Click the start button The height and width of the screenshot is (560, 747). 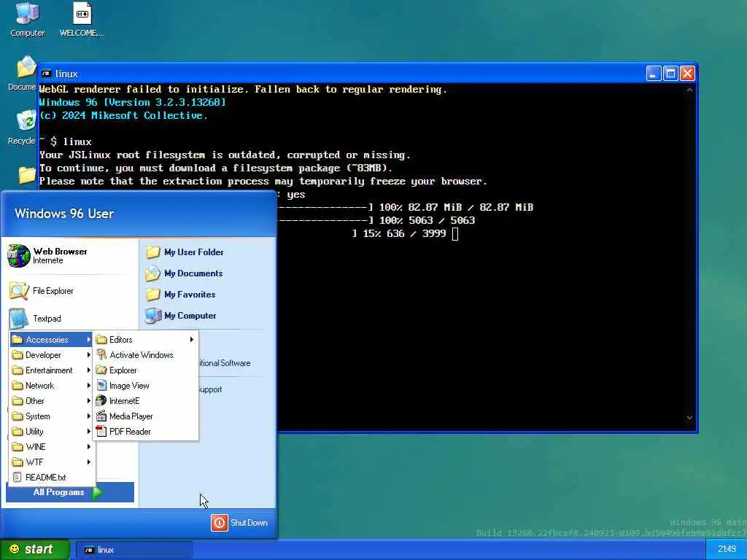point(34,549)
